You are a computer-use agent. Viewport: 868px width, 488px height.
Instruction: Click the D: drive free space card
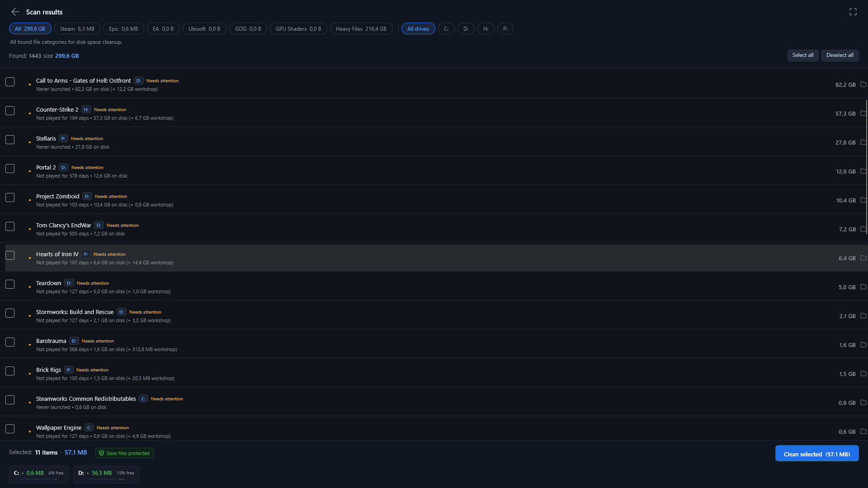tap(106, 474)
